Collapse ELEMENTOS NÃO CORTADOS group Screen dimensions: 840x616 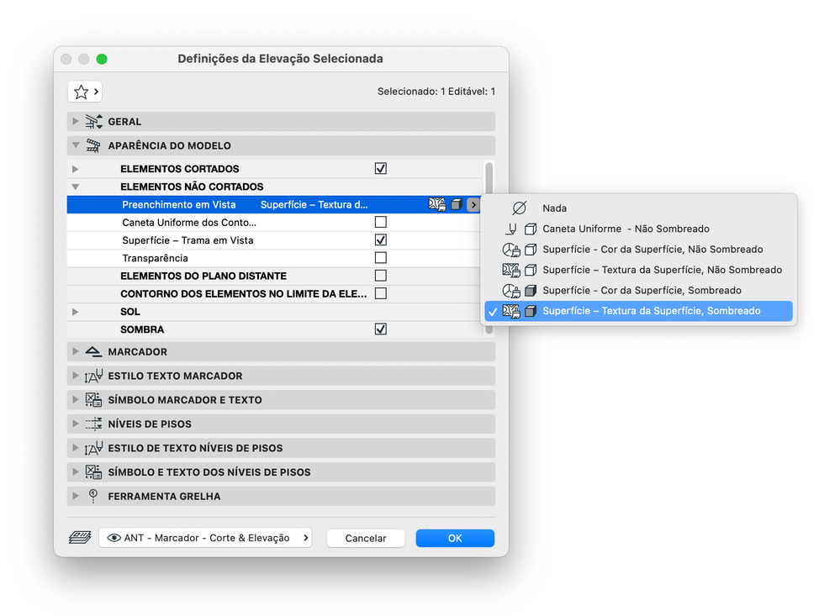(76, 187)
